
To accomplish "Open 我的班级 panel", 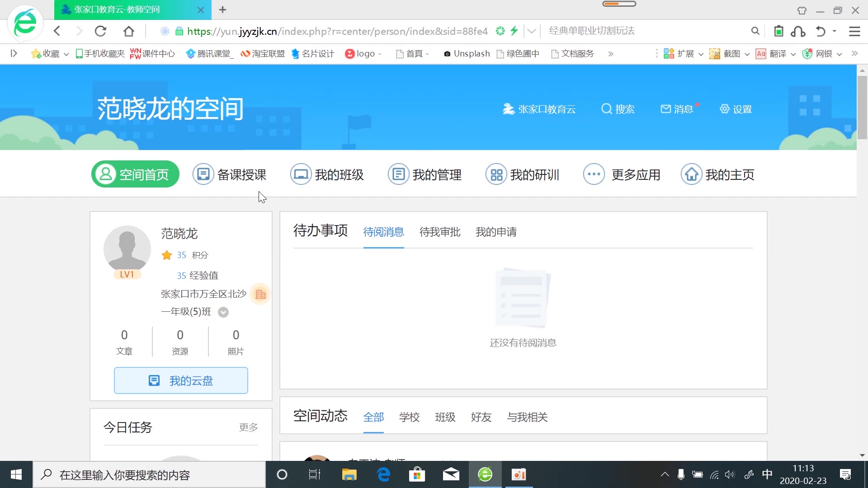I will click(x=327, y=174).
